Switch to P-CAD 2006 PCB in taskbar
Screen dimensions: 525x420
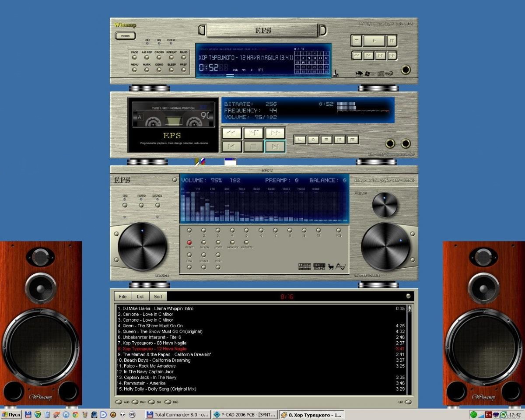pyautogui.click(x=245, y=414)
